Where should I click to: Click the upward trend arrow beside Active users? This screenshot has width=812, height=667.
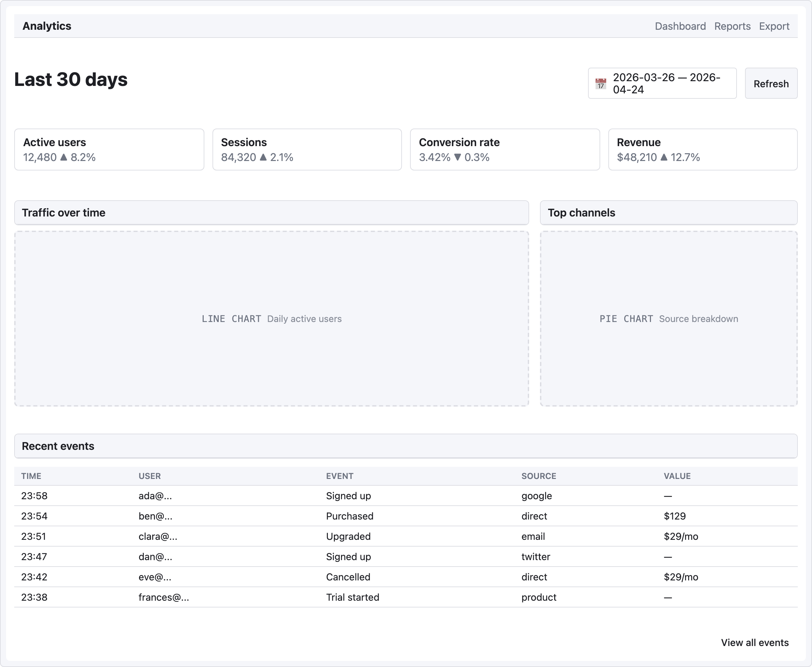point(63,157)
